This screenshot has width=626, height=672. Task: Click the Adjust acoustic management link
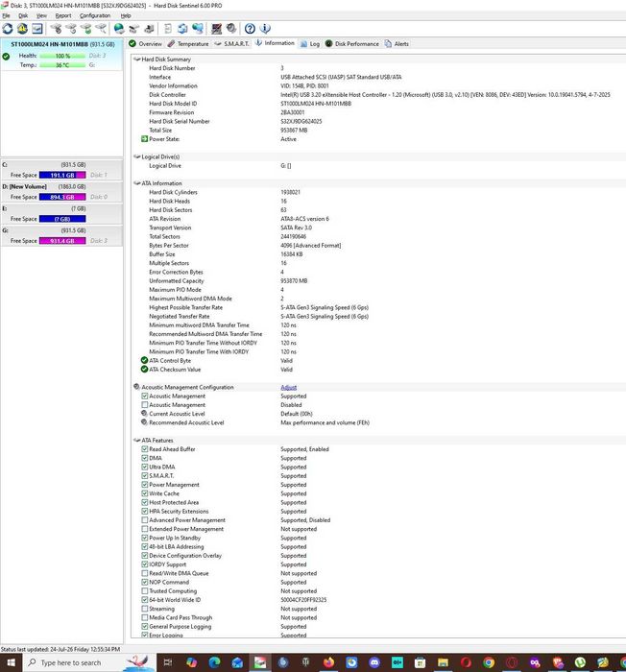coord(289,387)
